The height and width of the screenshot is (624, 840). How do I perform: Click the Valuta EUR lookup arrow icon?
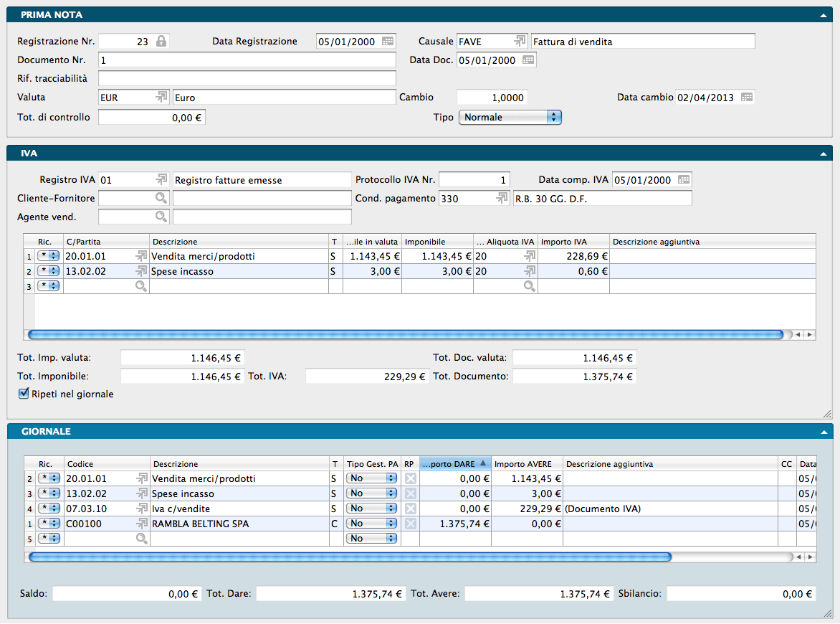click(x=161, y=98)
